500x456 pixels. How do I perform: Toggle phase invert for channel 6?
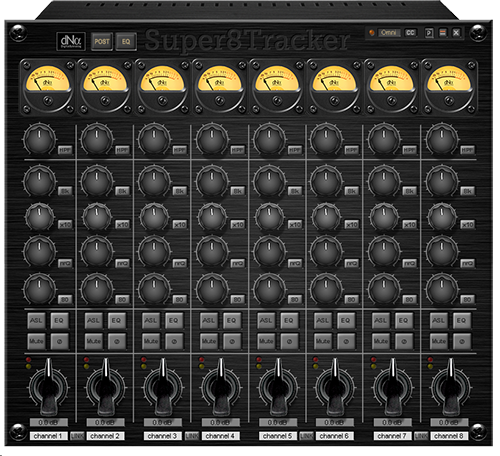click(346, 341)
